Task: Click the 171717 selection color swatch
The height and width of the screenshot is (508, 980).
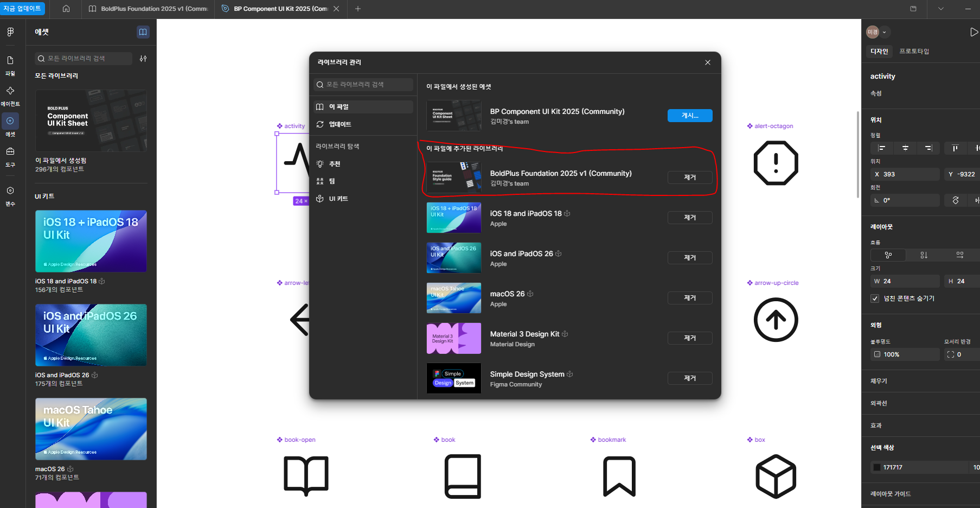Action: click(x=876, y=467)
